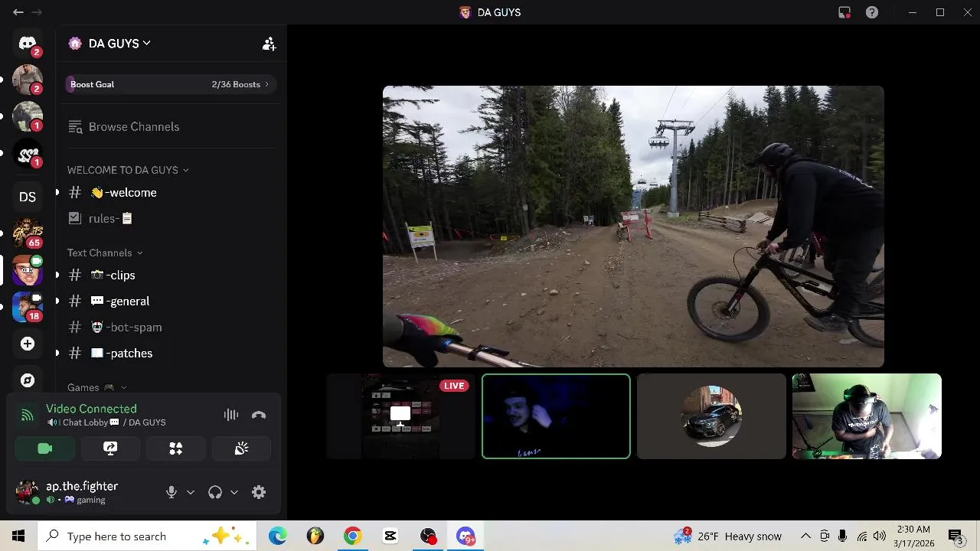
Task: Turn off camera with green video button
Action: click(x=45, y=448)
